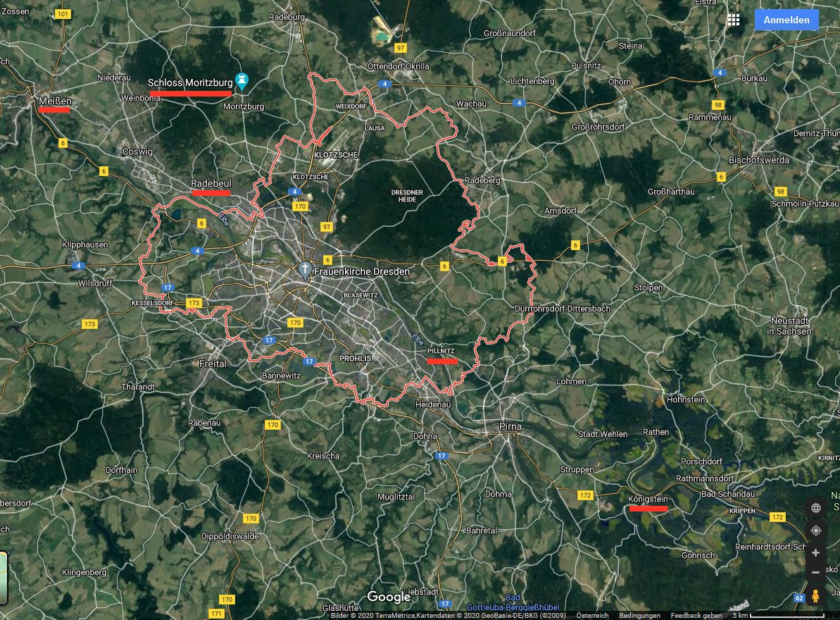Click the show my location icon
Screen dimensions: 840x620
pyautogui.click(x=816, y=531)
